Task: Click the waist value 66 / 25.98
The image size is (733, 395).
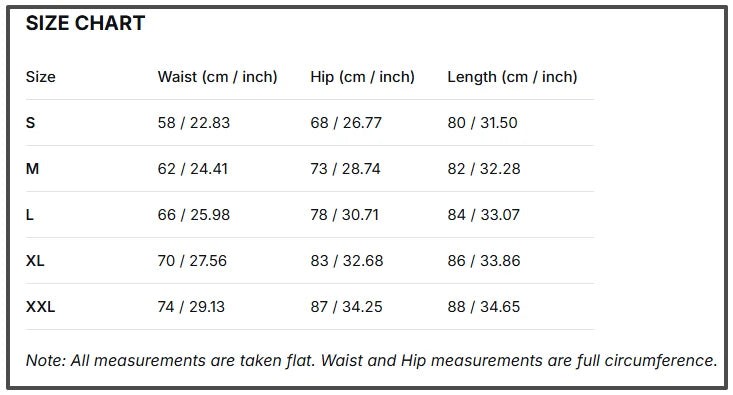Action: (194, 215)
